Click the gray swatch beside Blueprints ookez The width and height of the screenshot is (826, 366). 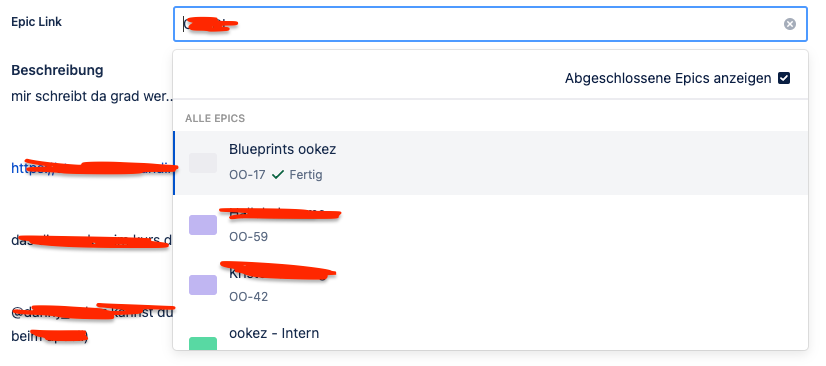(203, 163)
